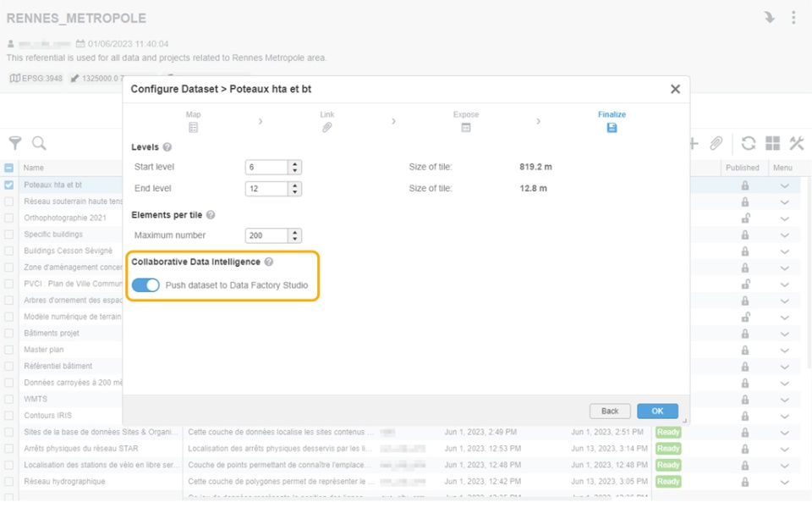Viewport: 812px width, 508px height.
Task: Expand the menu chevron for Poteaux hta et bt
Action: [x=785, y=185]
